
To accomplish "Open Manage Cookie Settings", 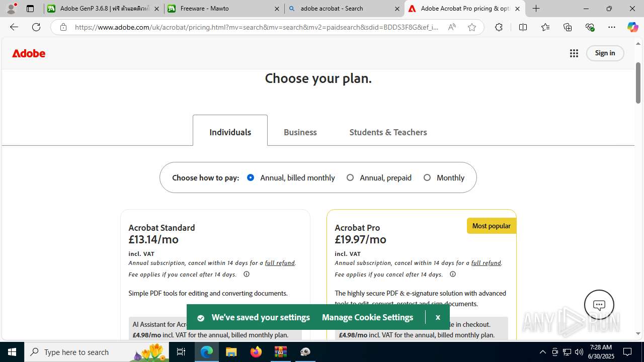I will pos(367,317).
